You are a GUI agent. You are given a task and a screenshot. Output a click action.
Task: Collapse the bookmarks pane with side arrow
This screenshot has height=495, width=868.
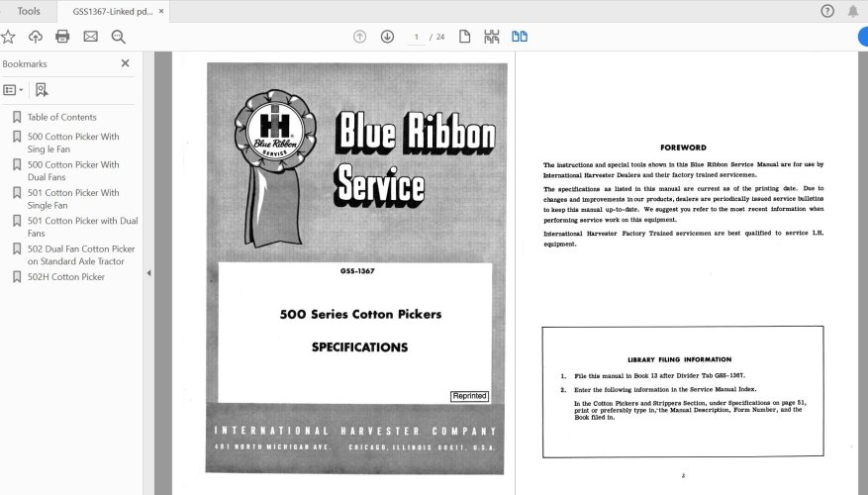(x=148, y=272)
